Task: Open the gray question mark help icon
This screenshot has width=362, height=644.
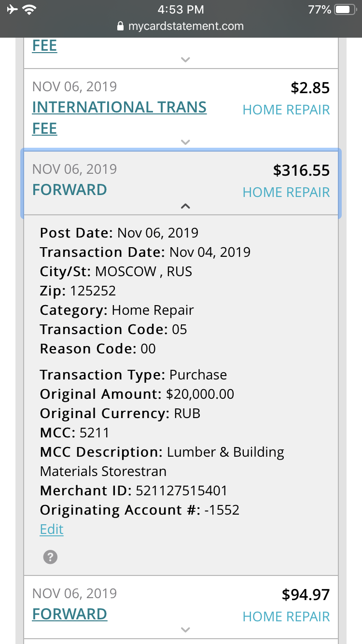Action: (x=50, y=557)
